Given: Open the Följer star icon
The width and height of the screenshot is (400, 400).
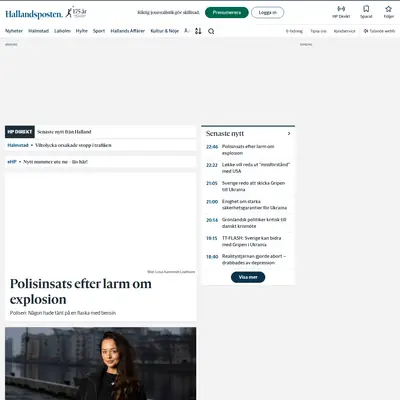Looking at the screenshot, I should tap(389, 12).
